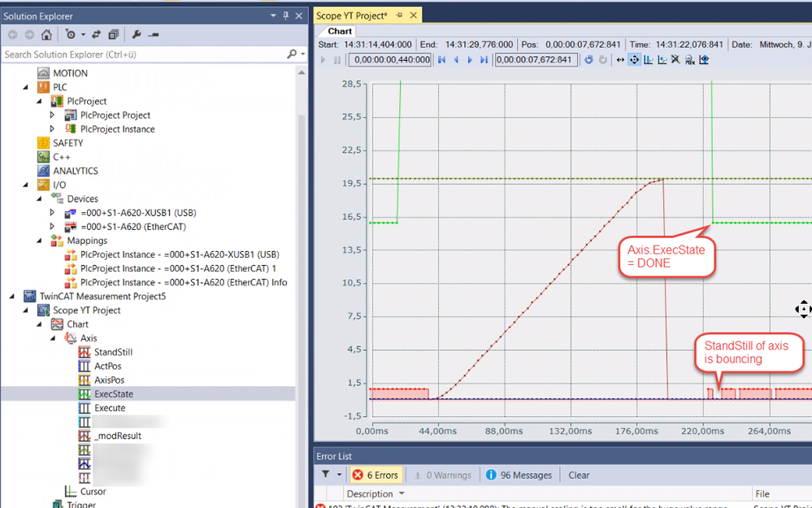The image size is (812, 508).
Task: Click the X-axis scaling chart icon
Action: click(x=649, y=60)
